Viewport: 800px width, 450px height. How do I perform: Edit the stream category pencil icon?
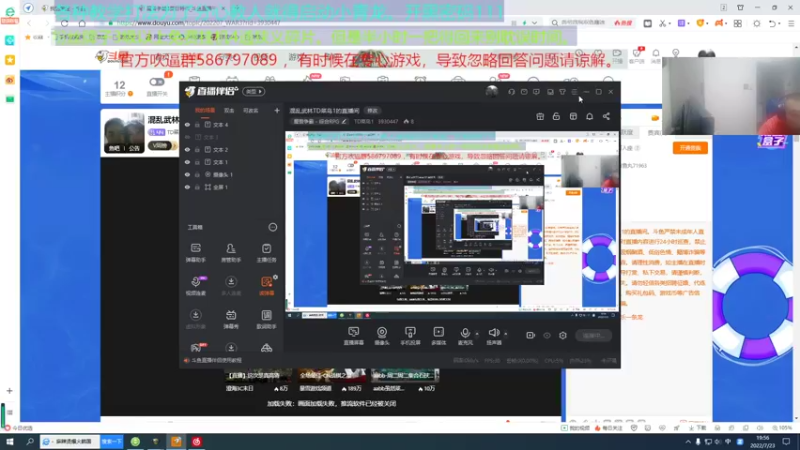coord(344,121)
